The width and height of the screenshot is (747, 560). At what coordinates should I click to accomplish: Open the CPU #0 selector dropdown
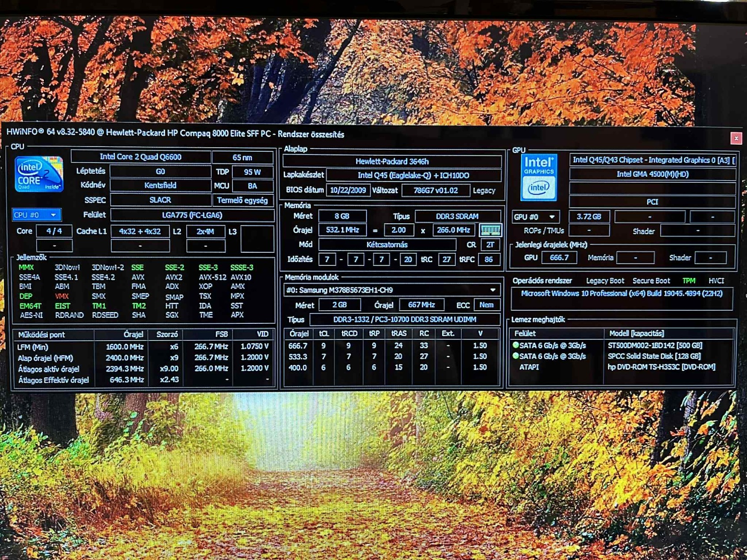(36, 215)
